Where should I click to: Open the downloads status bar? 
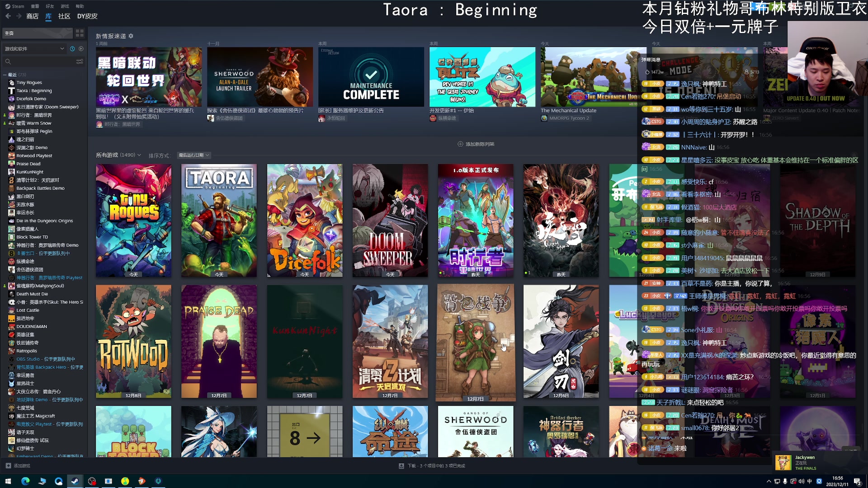(432, 466)
